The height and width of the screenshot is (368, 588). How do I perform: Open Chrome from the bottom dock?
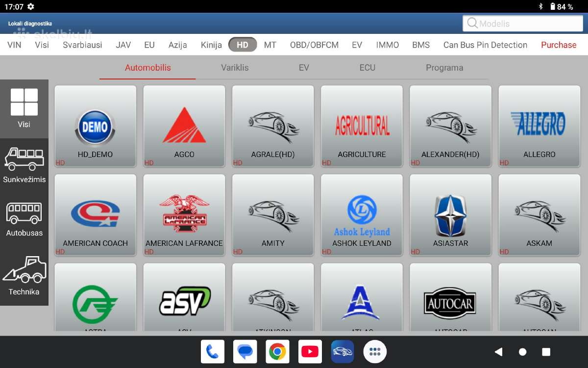(x=277, y=351)
